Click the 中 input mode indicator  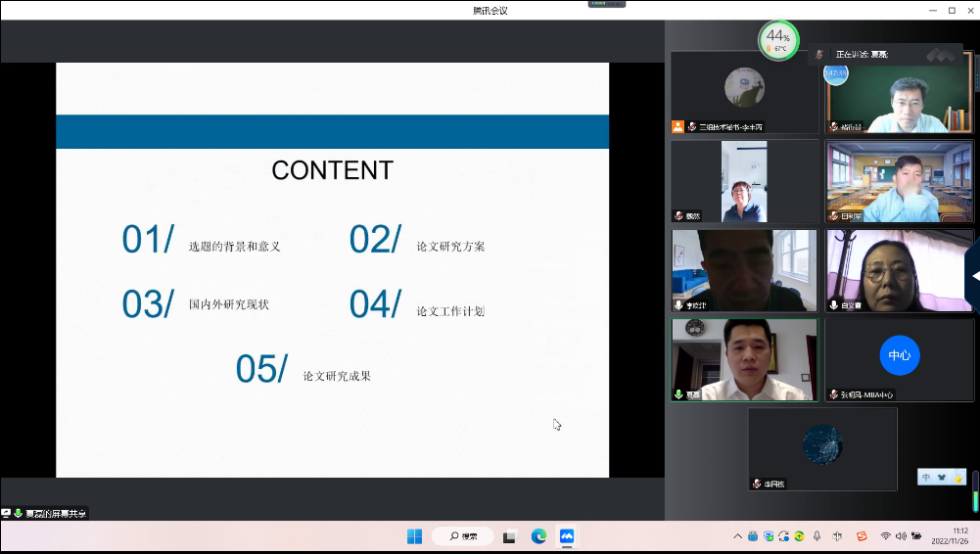(926, 477)
